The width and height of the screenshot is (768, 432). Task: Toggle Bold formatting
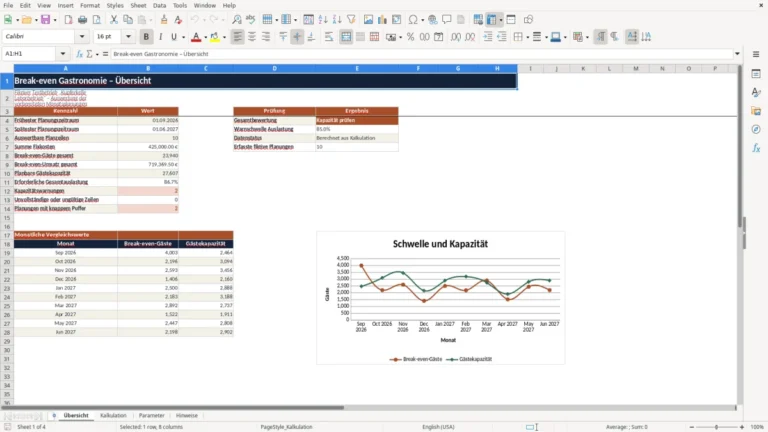(x=146, y=37)
